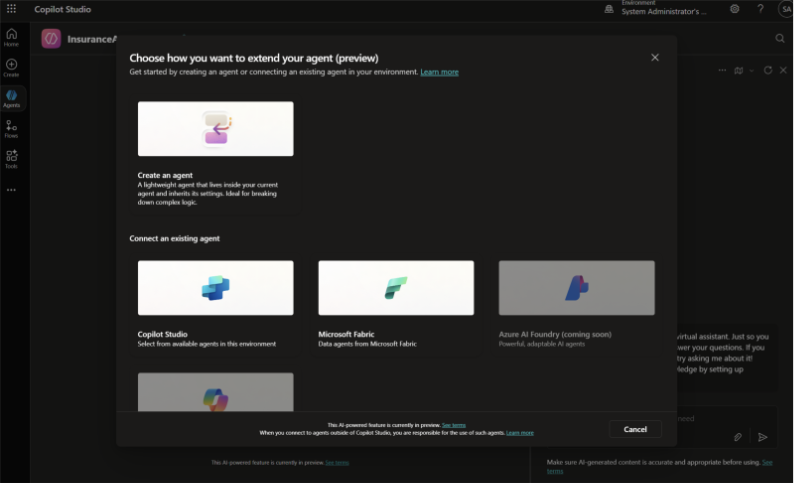The width and height of the screenshot is (795, 483).
Task: Open See terms link in dialog footer
Action: click(454, 425)
